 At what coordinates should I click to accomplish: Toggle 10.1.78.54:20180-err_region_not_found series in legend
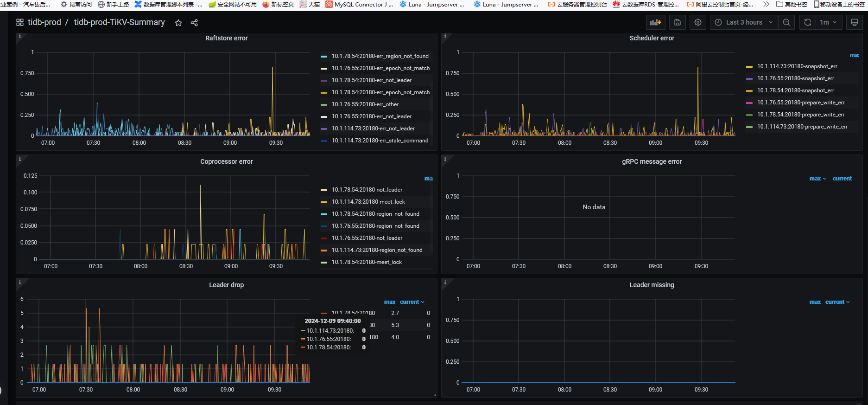pyautogui.click(x=380, y=56)
